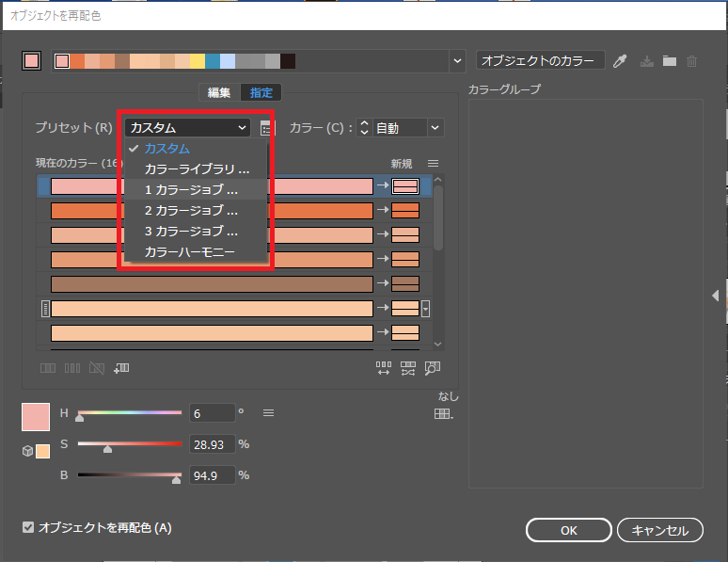Click the out-of-web-color cube icon
Screen dimensions: 728x562
point(27,451)
